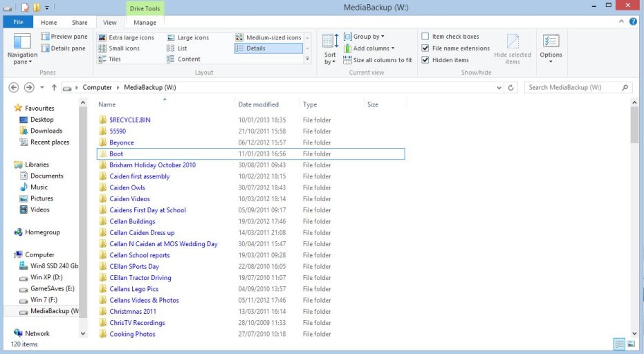
Task: Open the Navigation pane options
Action: click(22, 49)
